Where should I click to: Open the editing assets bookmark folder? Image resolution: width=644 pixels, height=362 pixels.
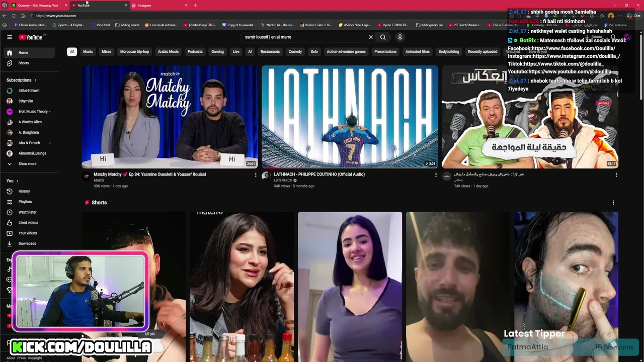[127, 25]
